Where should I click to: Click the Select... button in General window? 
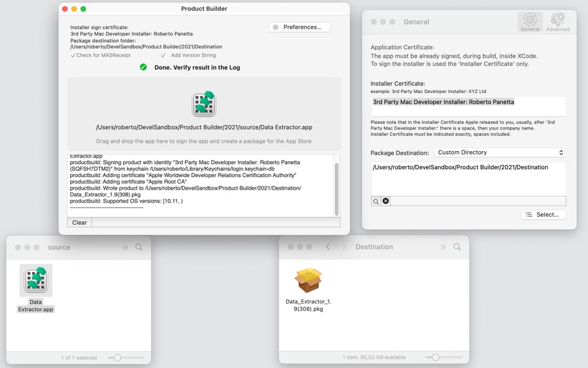pyautogui.click(x=543, y=214)
